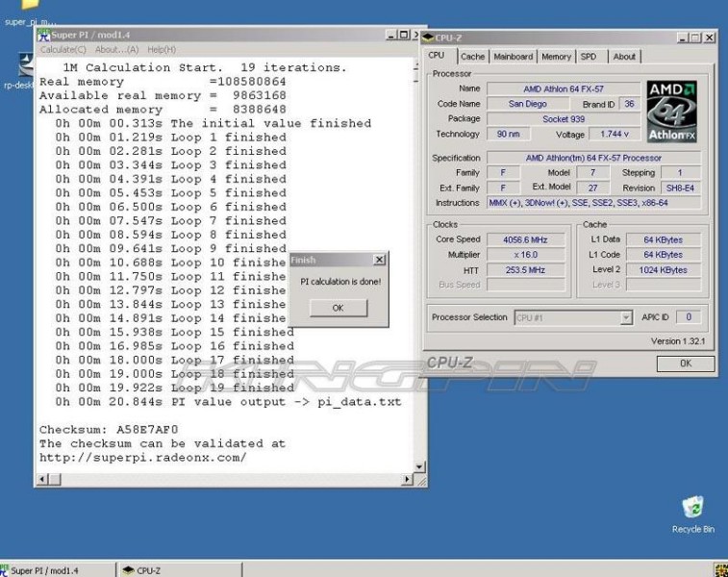The height and width of the screenshot is (577, 728).
Task: Click the Revision value 'SH8-E4'
Action: click(680, 188)
